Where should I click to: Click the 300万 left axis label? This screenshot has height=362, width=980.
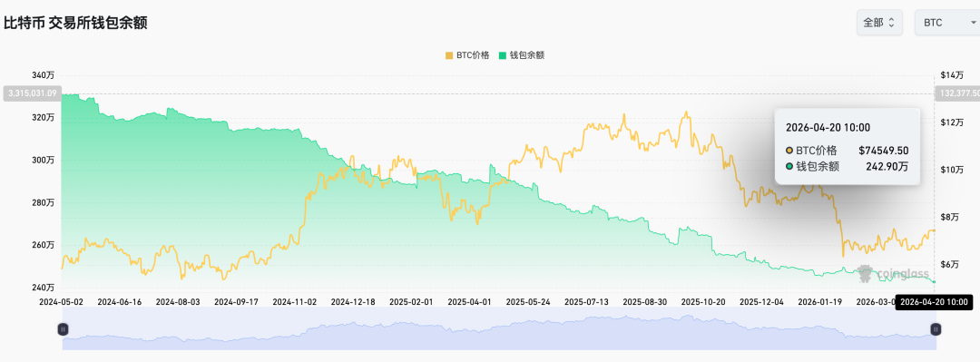pos(44,160)
